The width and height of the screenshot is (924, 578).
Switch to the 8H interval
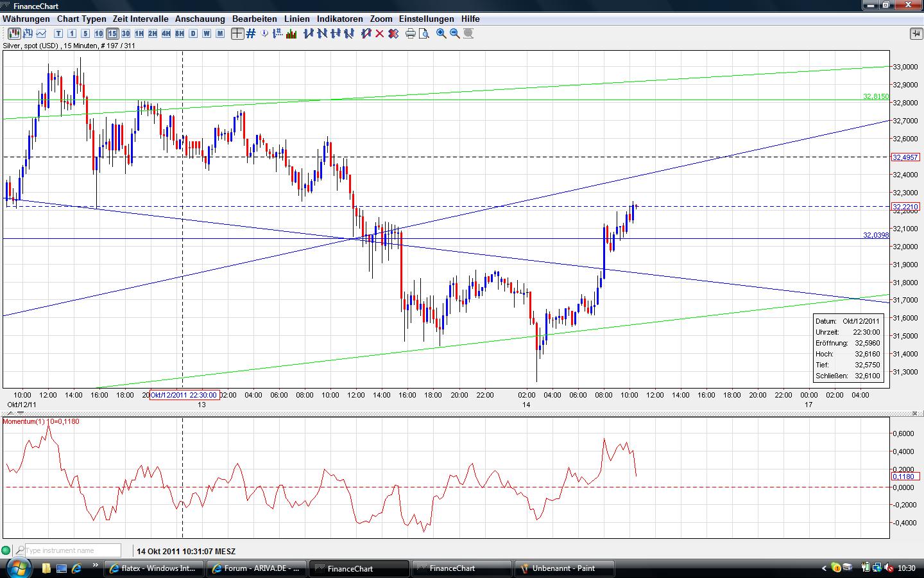click(180, 33)
